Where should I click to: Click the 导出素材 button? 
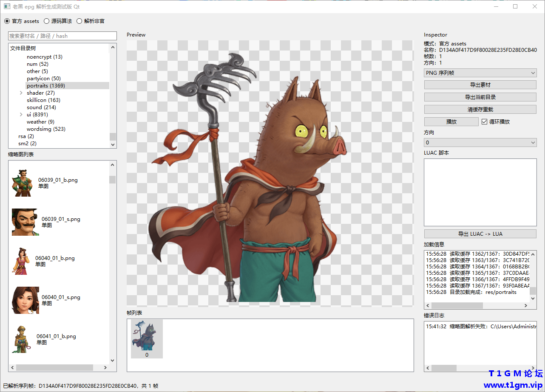coord(480,85)
